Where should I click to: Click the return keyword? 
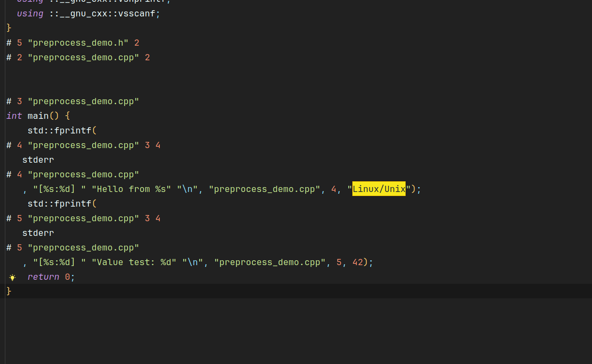pyautogui.click(x=43, y=277)
